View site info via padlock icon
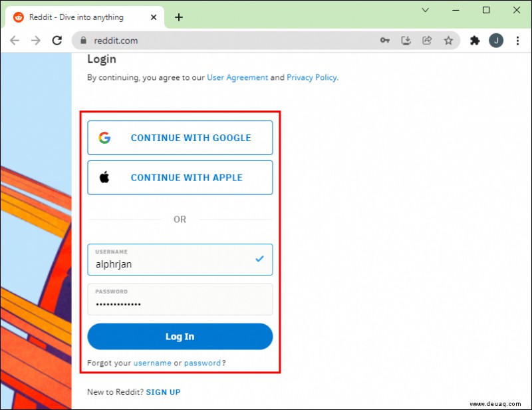This screenshot has height=410, width=532. point(84,41)
